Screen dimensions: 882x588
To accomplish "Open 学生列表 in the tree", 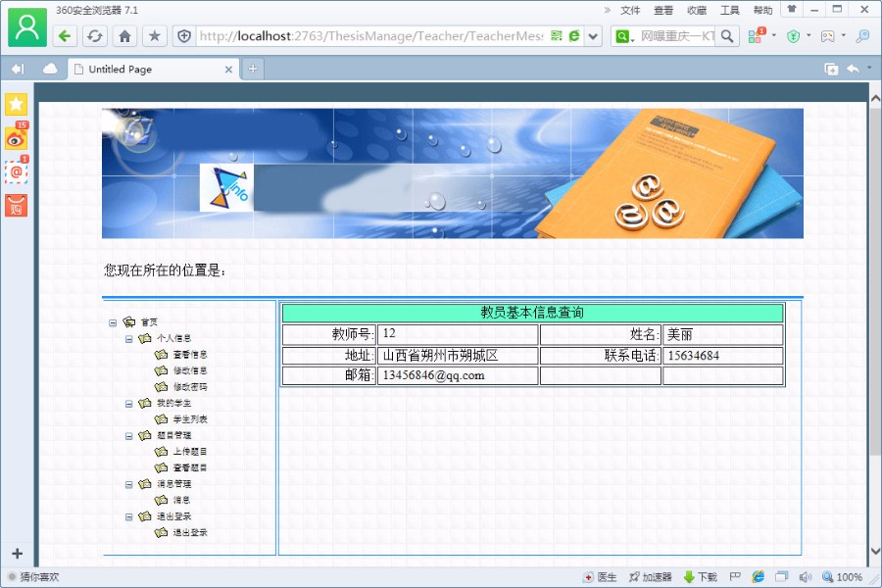I will click(x=189, y=419).
